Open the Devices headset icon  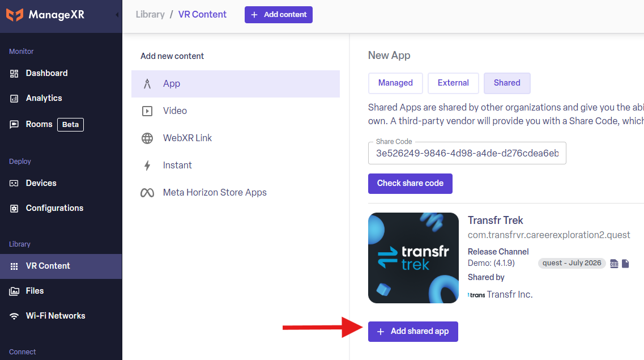(14, 183)
